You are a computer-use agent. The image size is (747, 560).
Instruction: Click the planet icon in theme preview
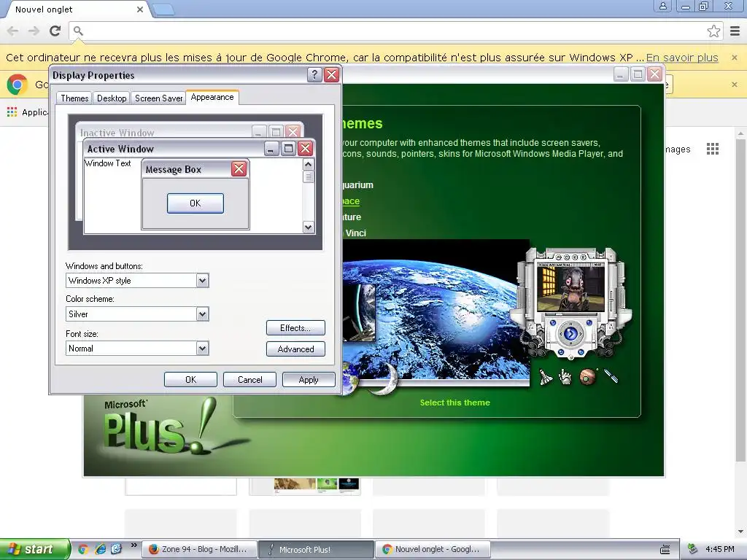588,377
